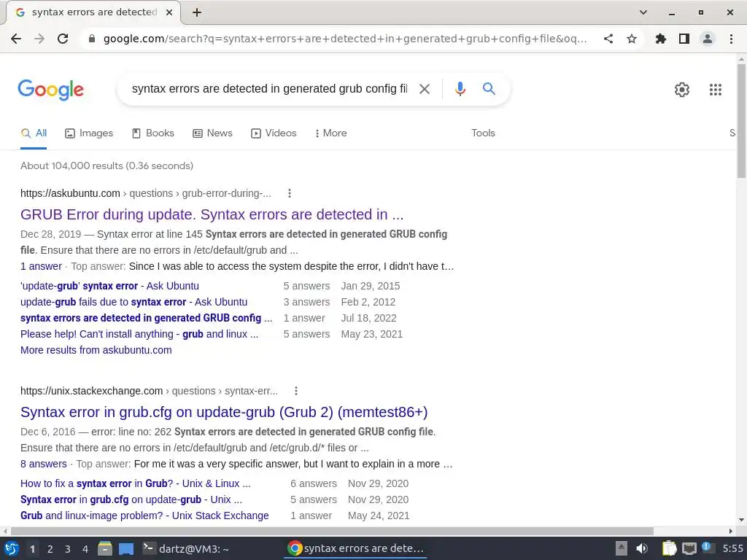Open 'How to fix a syntax error in Grub?'
Screen dimensions: 747x560
[135, 484]
